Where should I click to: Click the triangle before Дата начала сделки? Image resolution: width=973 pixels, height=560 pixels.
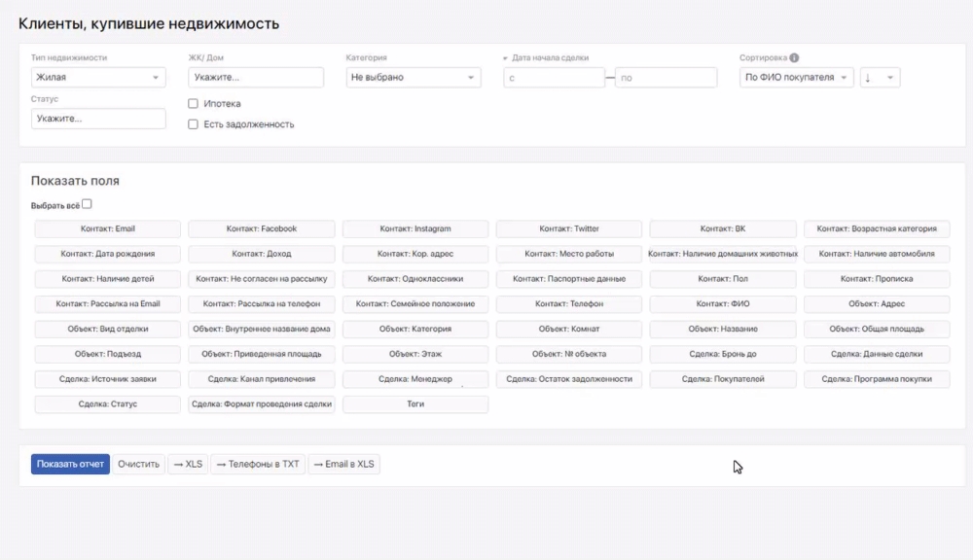506,58
